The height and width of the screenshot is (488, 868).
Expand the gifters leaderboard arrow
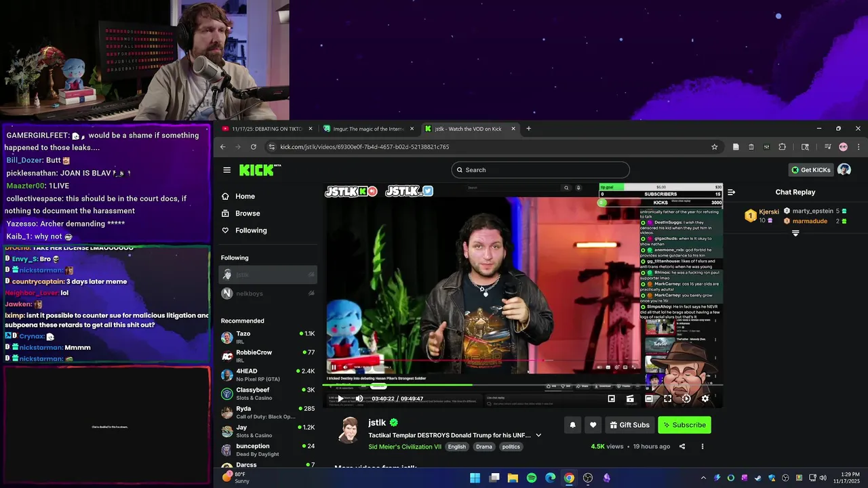[x=795, y=233]
